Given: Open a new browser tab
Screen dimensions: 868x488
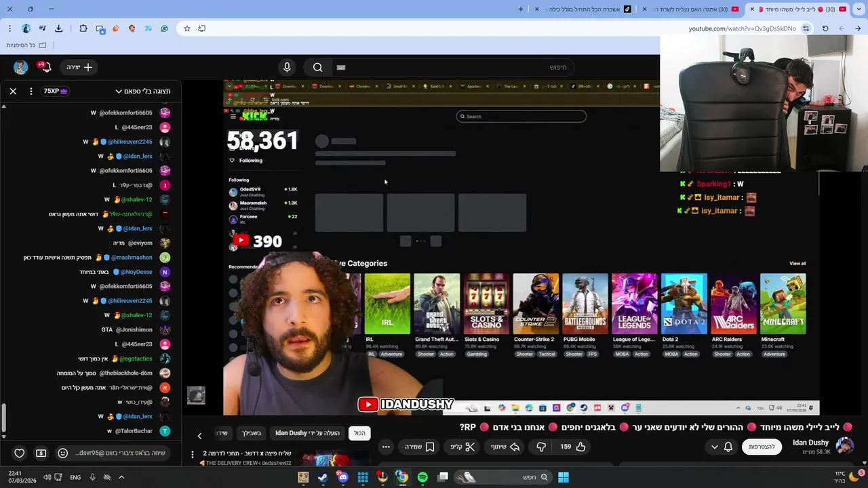Looking at the screenshot, I should coord(521,9).
